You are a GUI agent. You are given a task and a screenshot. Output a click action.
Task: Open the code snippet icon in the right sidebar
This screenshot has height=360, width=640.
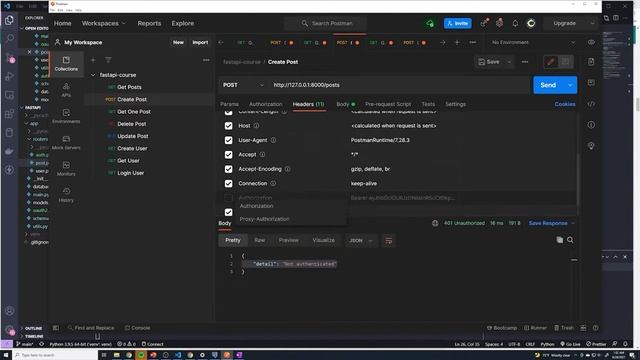pos(591,104)
